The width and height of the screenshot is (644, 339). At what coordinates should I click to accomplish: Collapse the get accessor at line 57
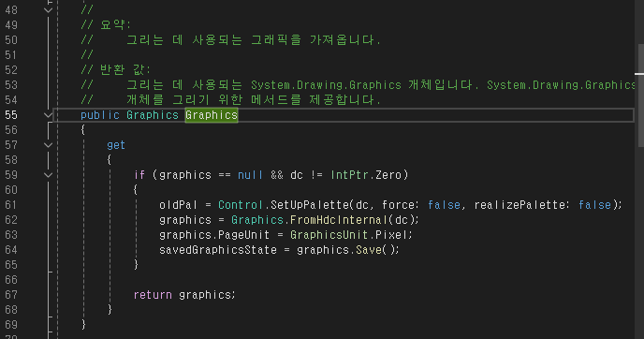tap(48, 145)
